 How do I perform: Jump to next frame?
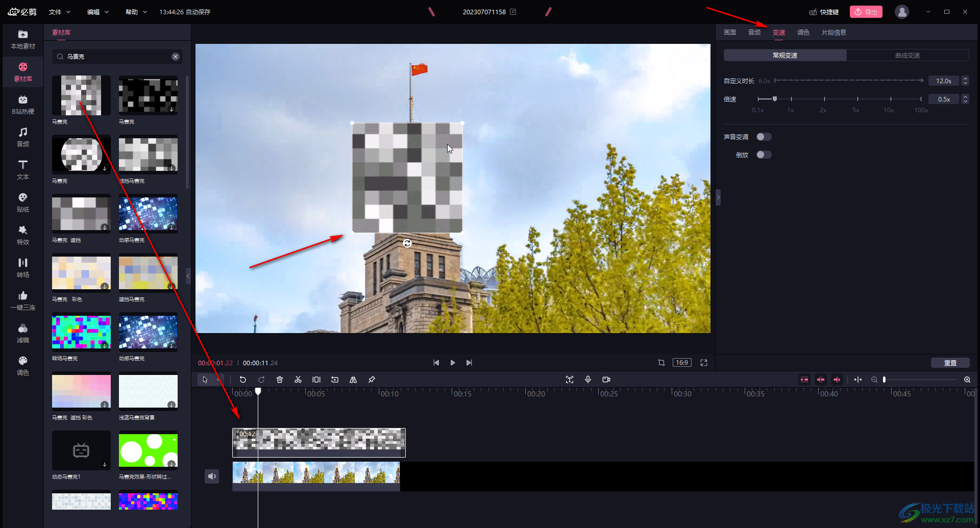(469, 363)
